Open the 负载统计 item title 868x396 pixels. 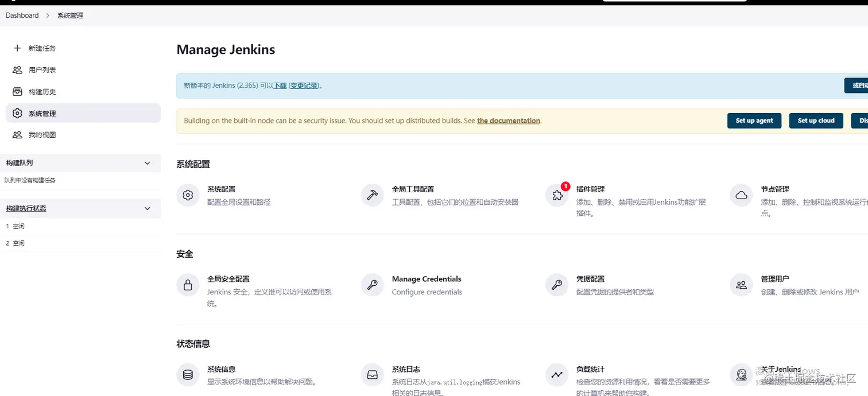coord(590,369)
